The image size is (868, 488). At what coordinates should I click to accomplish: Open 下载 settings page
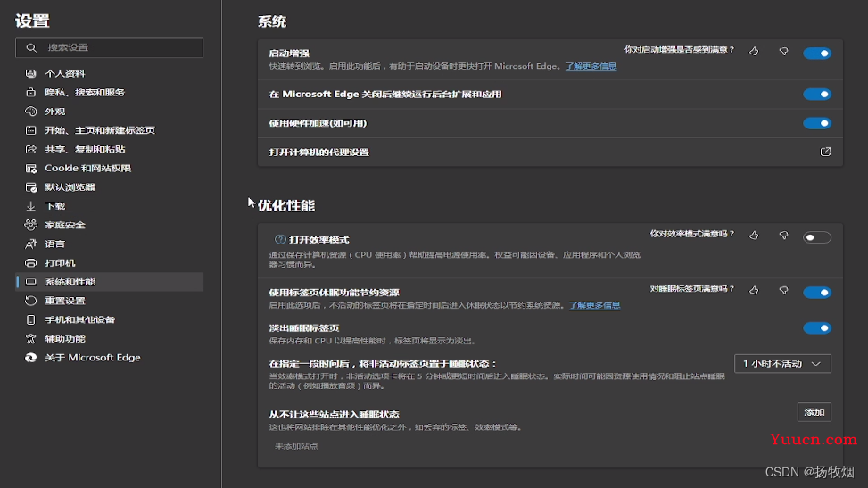point(110,206)
